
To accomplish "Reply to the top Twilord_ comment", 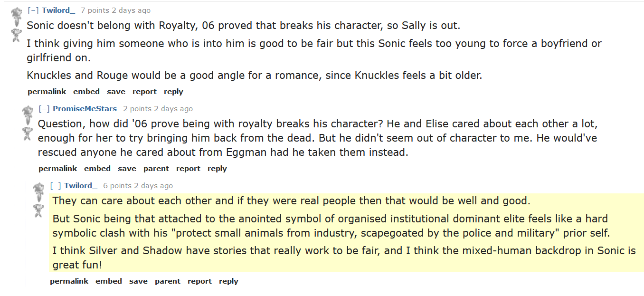I will tap(173, 92).
